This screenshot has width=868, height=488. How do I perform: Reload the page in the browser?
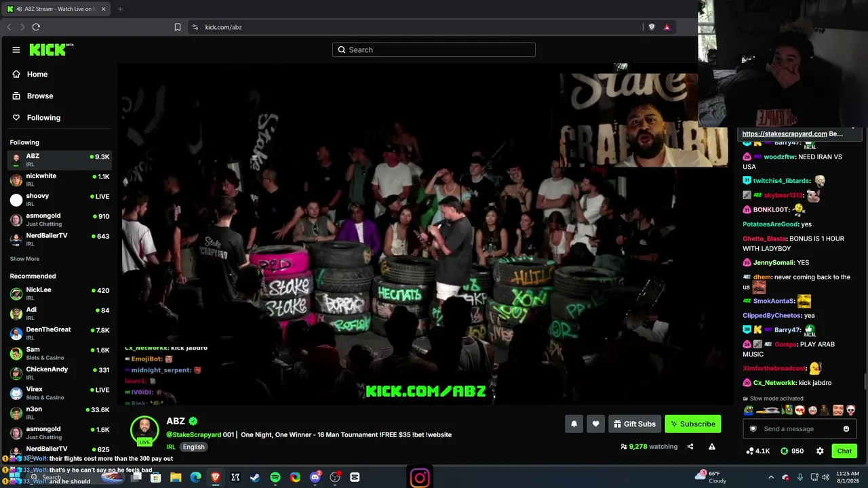point(36,27)
